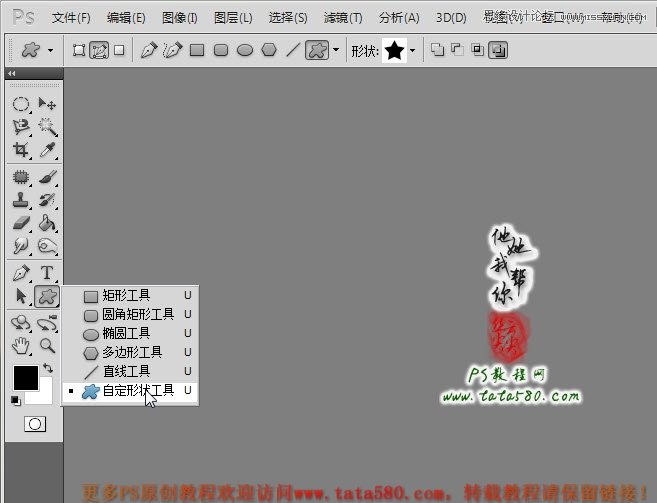This screenshot has width=657, height=503.
Task: Open geometry options arrow after shape tools
Action: point(336,50)
